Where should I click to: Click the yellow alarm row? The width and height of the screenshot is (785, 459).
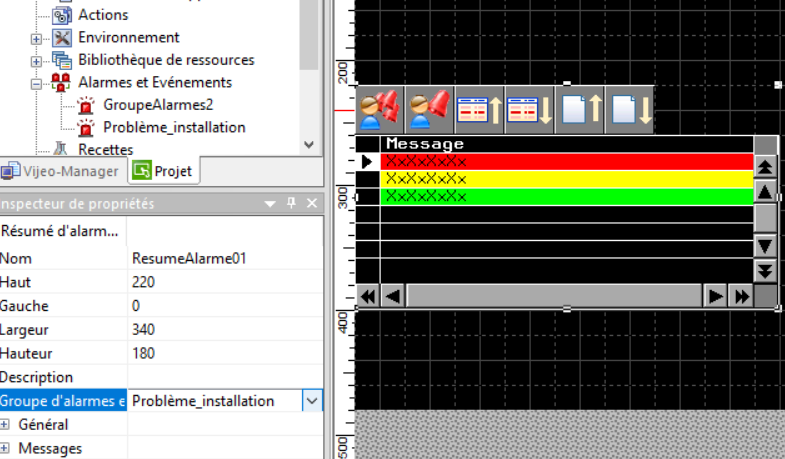pyautogui.click(x=567, y=179)
